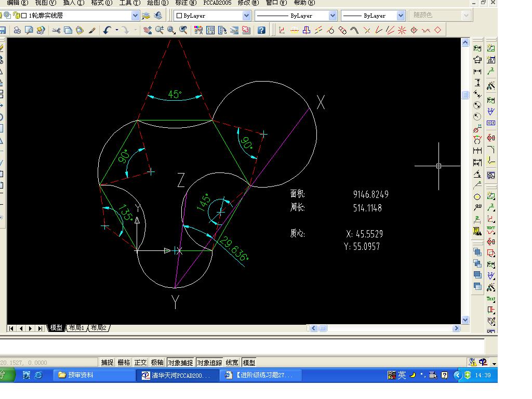
Task: Expand the lineweight ByLayer dropdown
Action: coord(401,16)
